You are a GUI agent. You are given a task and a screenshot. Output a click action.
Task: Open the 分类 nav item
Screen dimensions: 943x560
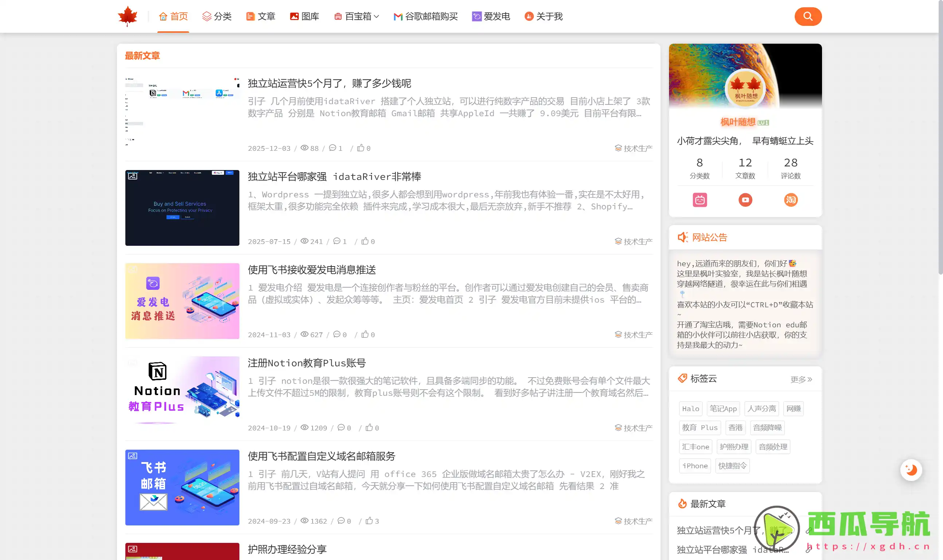coord(217,16)
